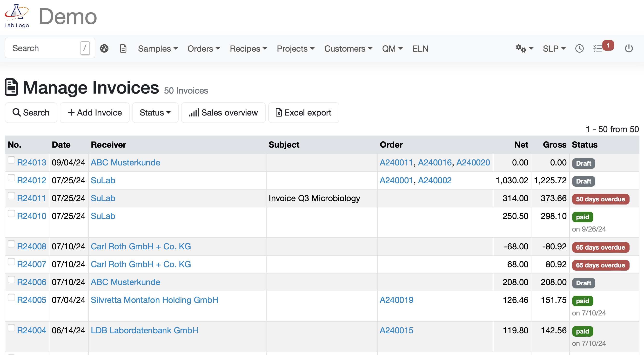Click the dashboard palette icon in navbar
The width and height of the screenshot is (644, 355).
pos(104,48)
